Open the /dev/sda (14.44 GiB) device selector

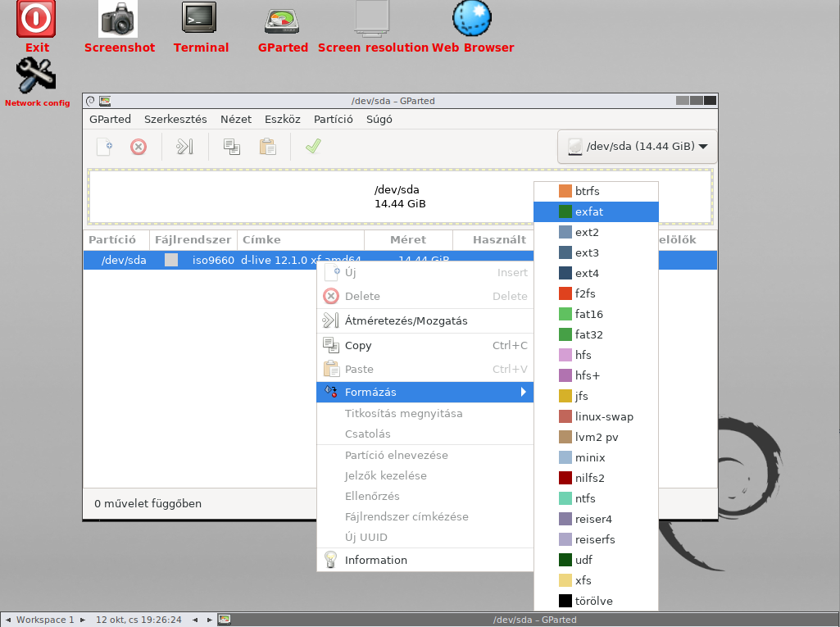click(x=637, y=146)
